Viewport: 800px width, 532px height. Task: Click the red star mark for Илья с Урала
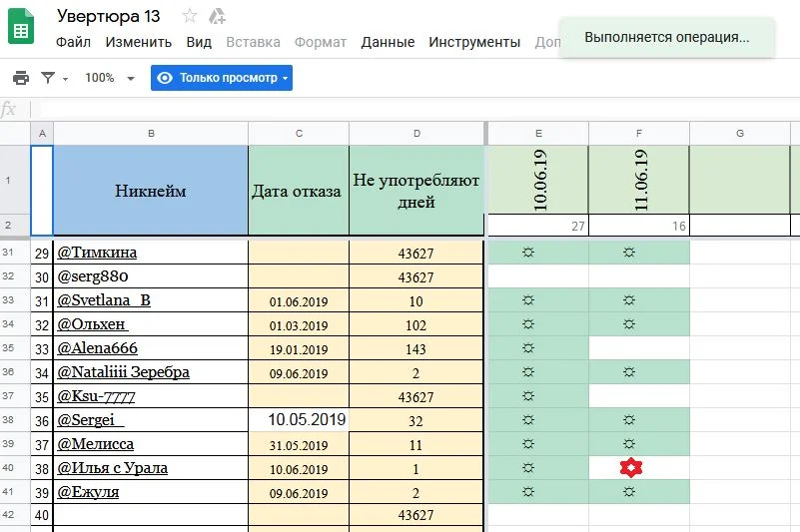pyautogui.click(x=631, y=468)
